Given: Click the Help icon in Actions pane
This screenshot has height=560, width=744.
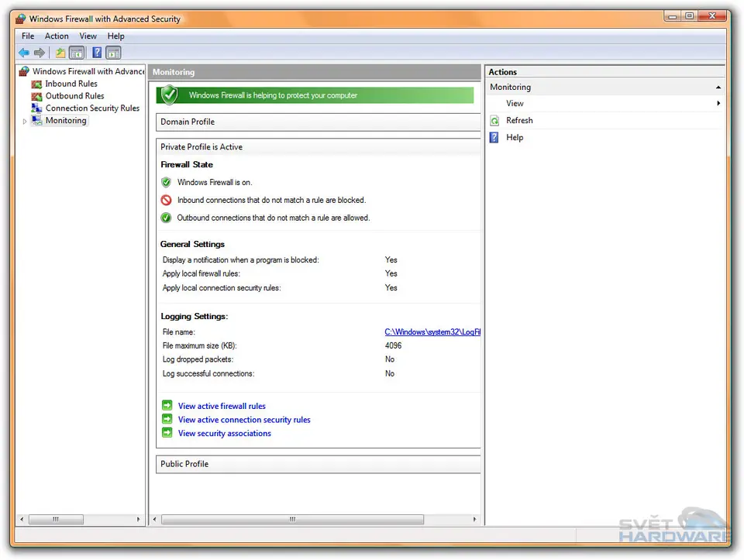Looking at the screenshot, I should 495,138.
